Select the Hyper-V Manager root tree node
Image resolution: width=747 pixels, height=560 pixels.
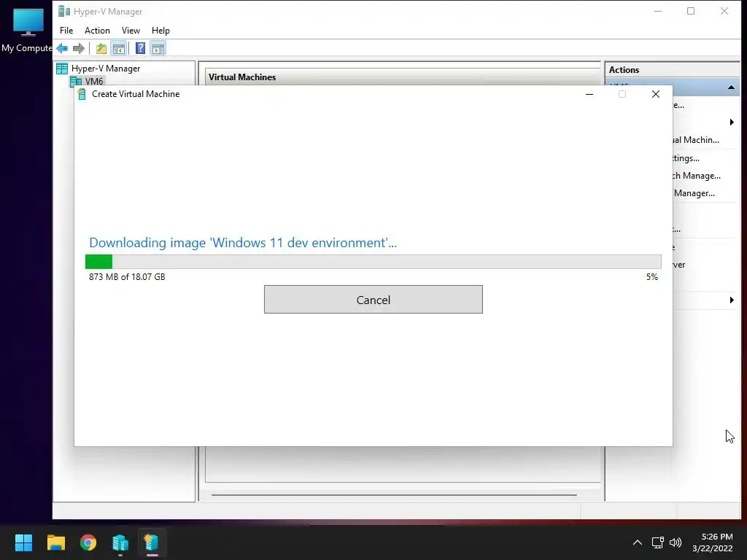tap(98, 69)
